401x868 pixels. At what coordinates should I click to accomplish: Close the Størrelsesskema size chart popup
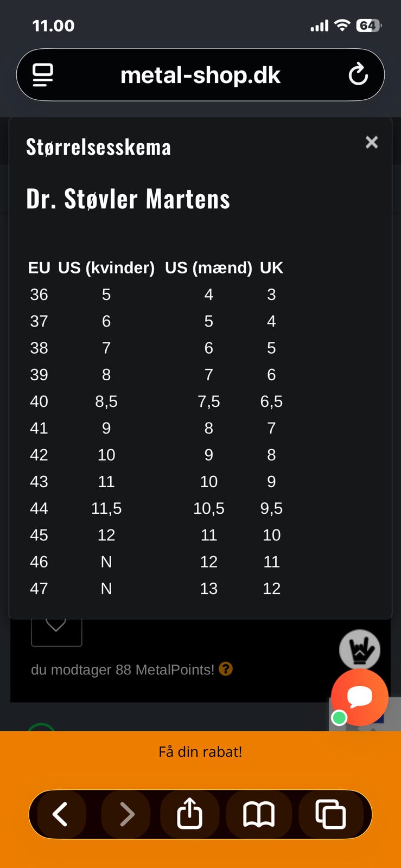point(372,142)
